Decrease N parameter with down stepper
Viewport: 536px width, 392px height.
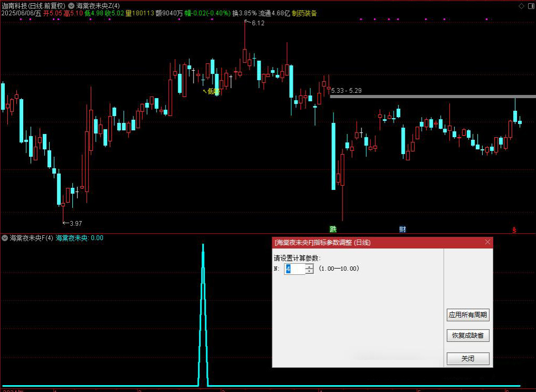tap(309, 272)
